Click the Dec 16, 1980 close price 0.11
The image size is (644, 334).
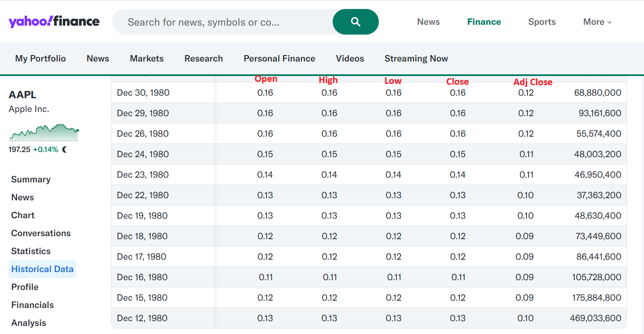tap(458, 277)
